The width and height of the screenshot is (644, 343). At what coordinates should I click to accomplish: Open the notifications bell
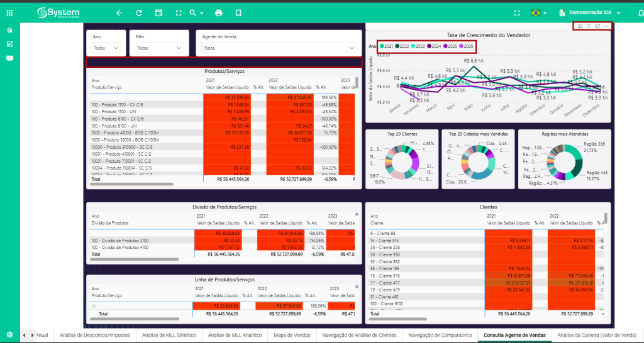(634, 13)
